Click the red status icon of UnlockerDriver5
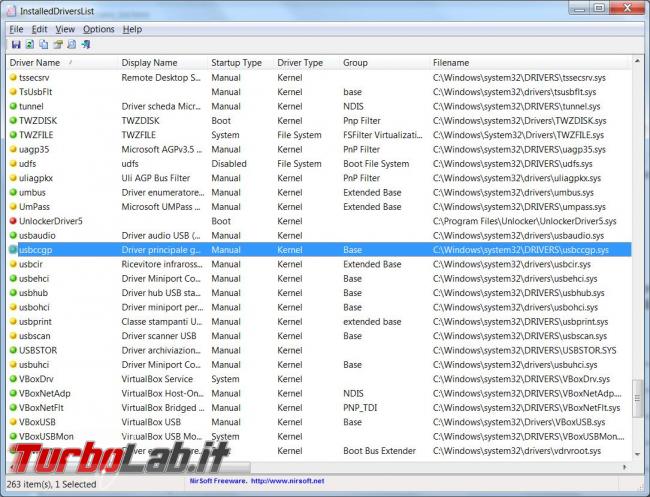Screen dimensions: 650x497 click(x=13, y=221)
